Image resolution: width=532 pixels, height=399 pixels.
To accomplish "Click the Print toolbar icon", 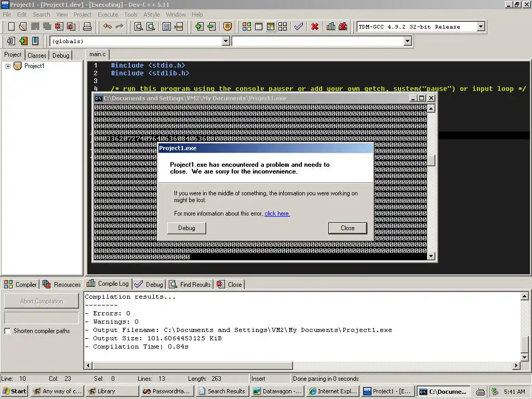I will coord(87,26).
